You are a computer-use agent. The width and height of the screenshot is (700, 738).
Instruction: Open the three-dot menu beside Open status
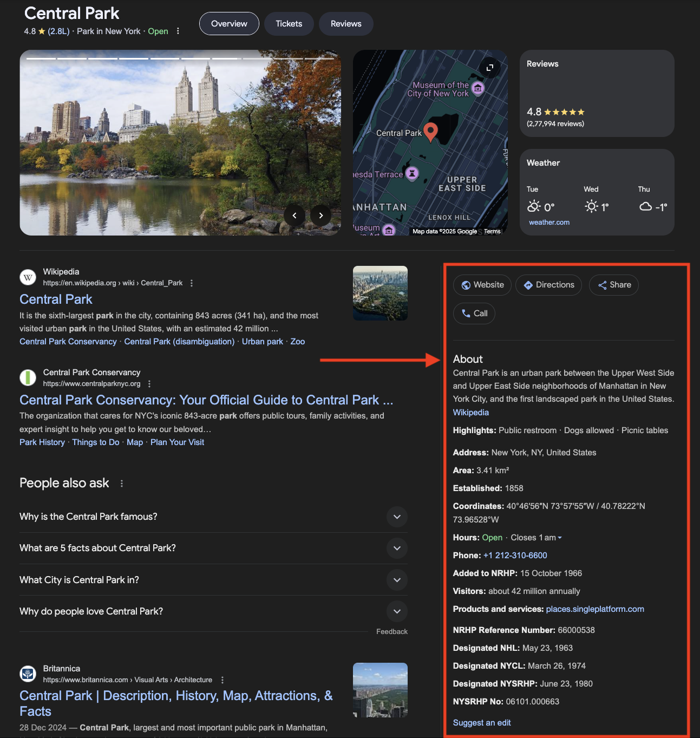[x=178, y=31]
